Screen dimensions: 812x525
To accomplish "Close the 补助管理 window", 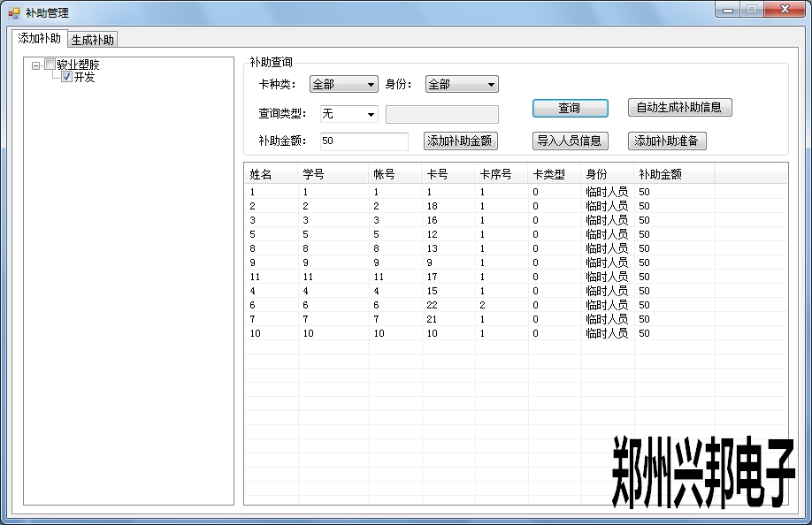I will tap(785, 10).
